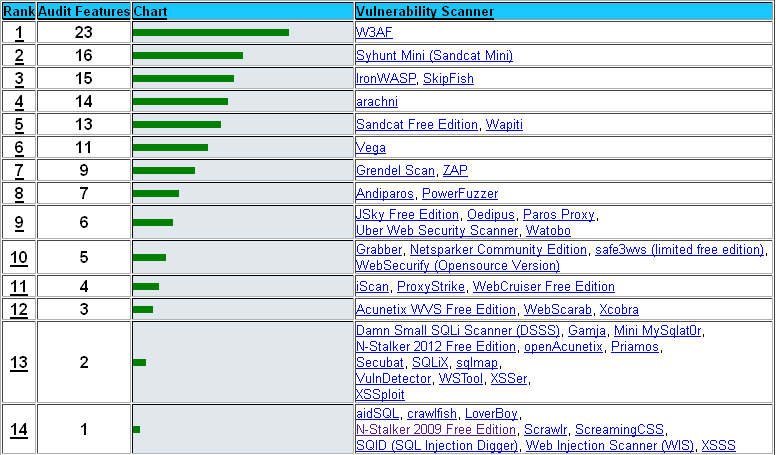The width and height of the screenshot is (776, 455).
Task: Open the SQLiX link
Action: [430, 362]
